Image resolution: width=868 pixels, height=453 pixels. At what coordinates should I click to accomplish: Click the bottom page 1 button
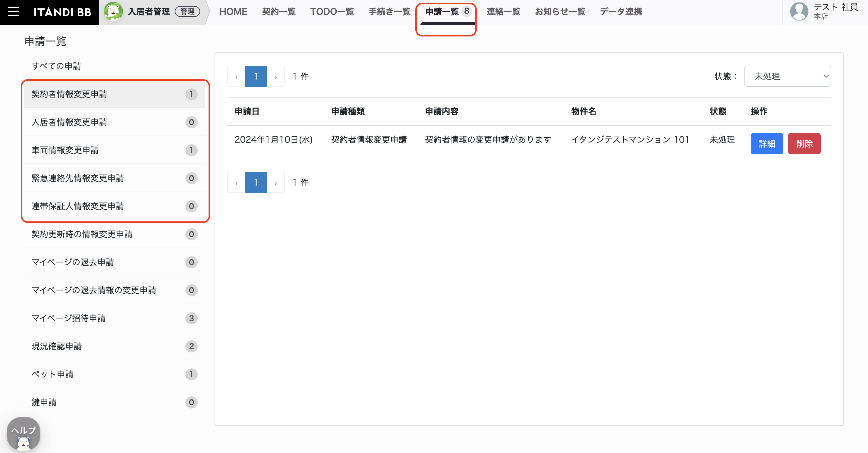(x=256, y=182)
